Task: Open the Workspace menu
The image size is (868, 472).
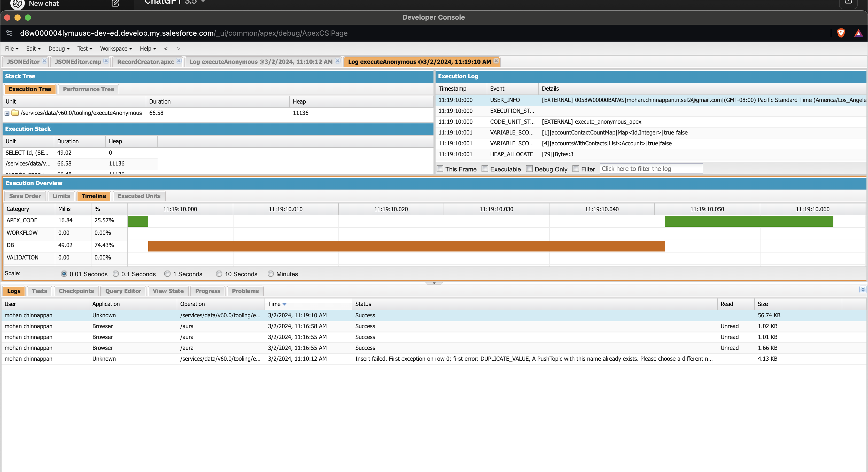Action: (x=116, y=49)
